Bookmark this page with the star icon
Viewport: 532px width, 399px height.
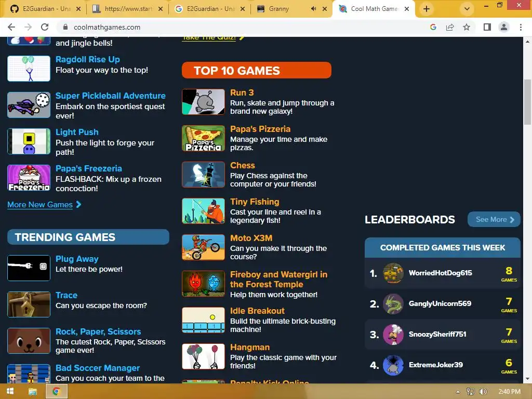[467, 27]
